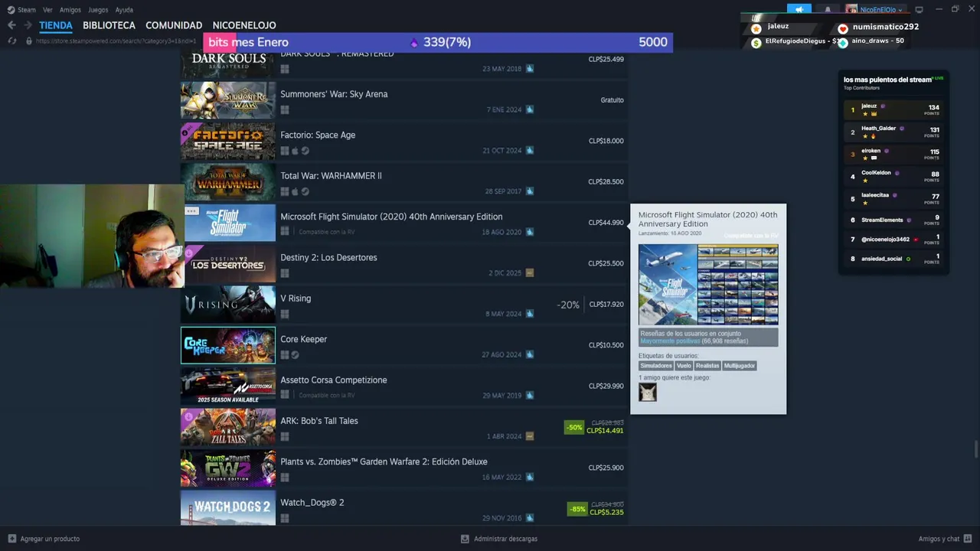980x551 pixels.
Task: Click the Windows icon under Summoners' War
Action: 285,109
